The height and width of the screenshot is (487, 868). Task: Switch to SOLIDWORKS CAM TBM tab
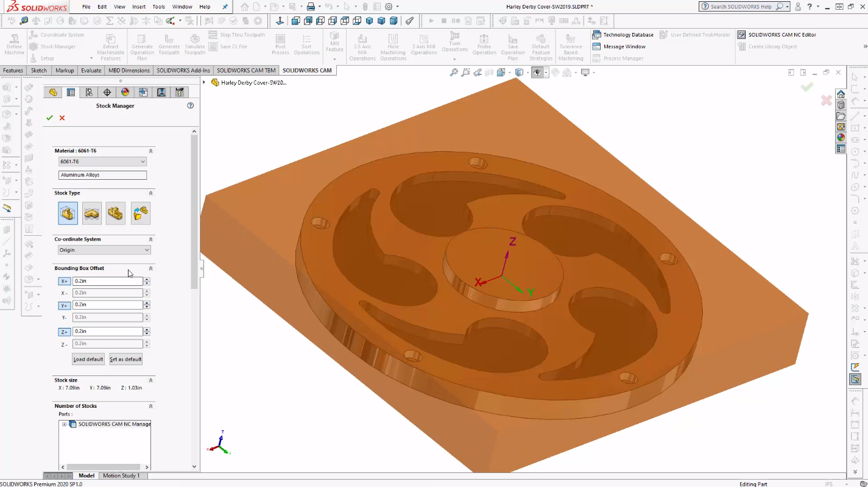pos(246,70)
